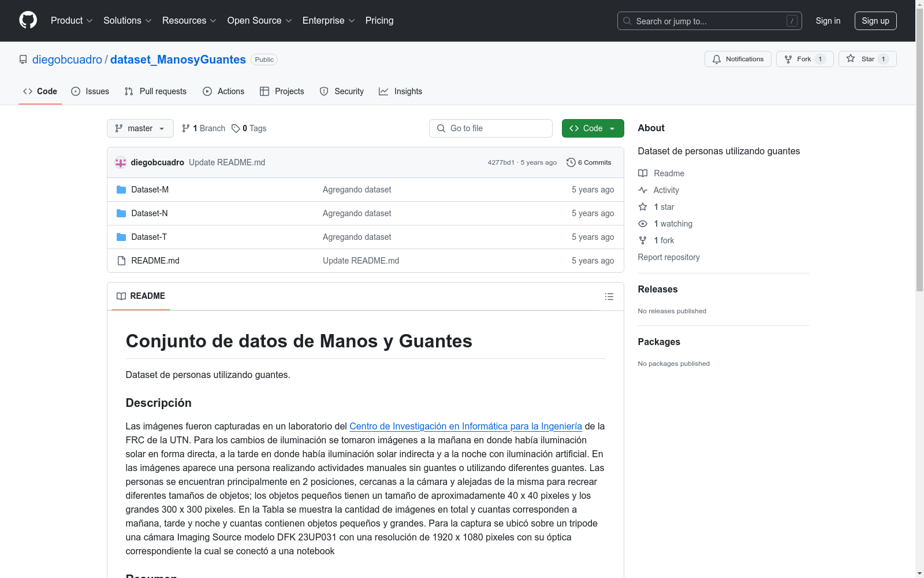Open the Dataset-T folder
The image size is (924, 578).
tap(149, 237)
